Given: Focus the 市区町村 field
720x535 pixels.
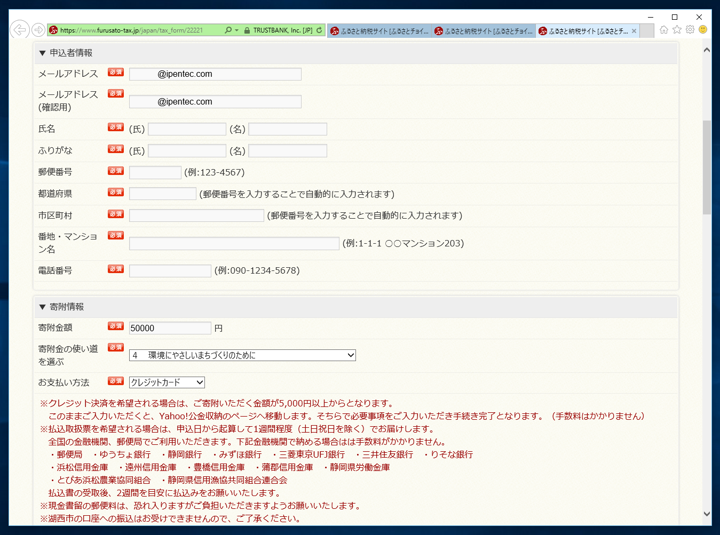Looking at the screenshot, I should click(x=197, y=215).
